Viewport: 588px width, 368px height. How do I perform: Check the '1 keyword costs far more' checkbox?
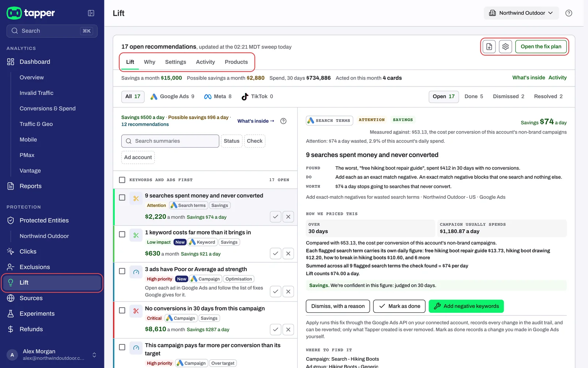(122, 234)
